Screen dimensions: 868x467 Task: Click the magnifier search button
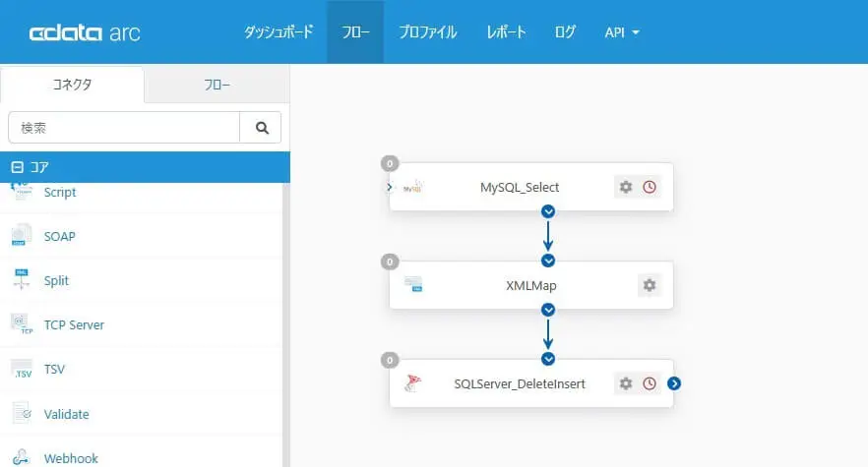coord(261,128)
